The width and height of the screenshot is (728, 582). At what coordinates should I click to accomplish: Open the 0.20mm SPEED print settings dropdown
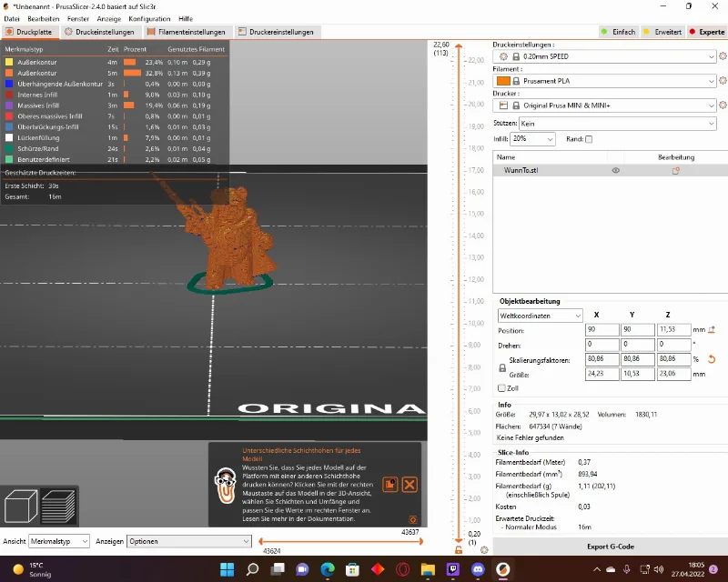pos(604,56)
